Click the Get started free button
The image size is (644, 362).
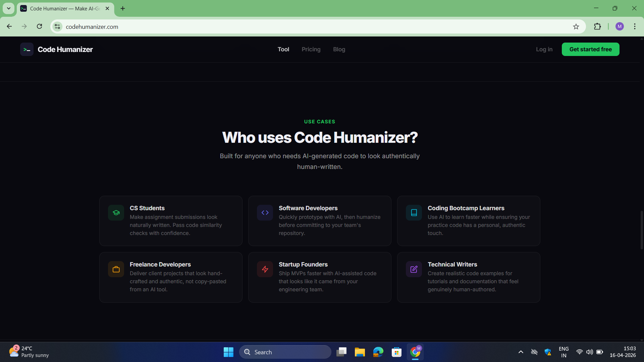[590, 49]
